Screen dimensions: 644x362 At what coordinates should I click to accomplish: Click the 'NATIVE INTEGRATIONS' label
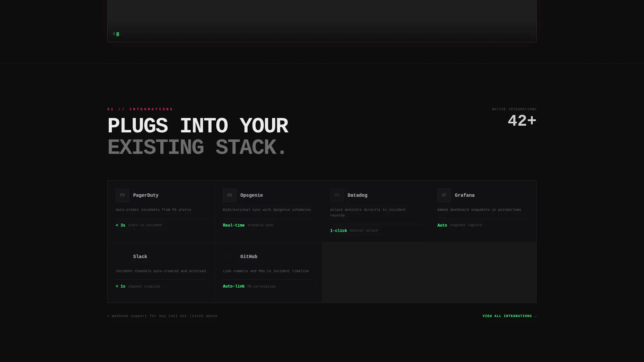click(514, 109)
